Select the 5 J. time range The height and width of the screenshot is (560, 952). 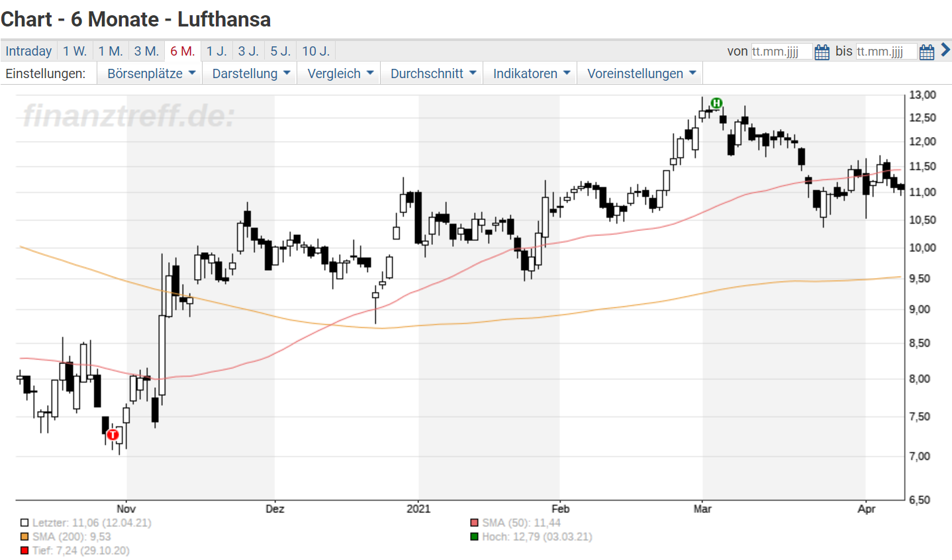[280, 51]
